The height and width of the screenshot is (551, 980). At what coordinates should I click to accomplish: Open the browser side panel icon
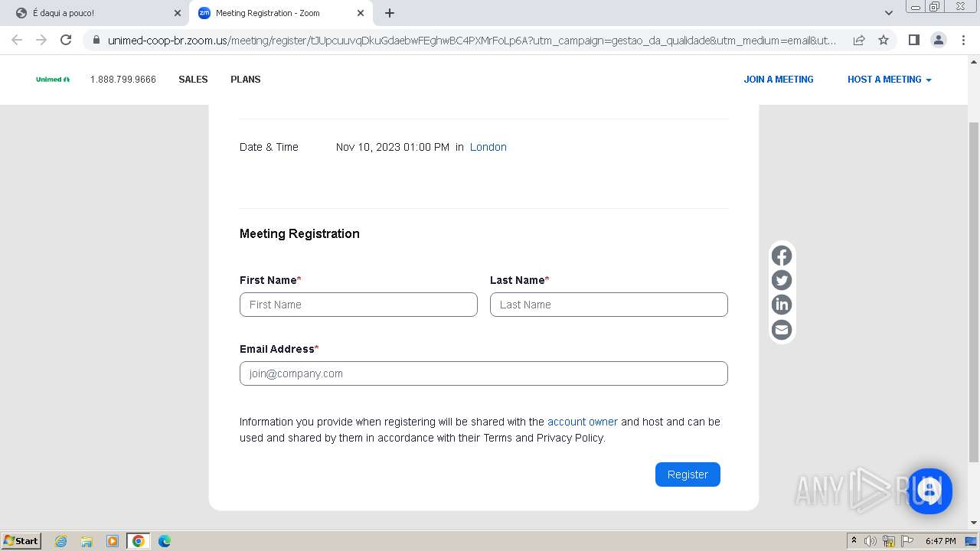coord(913,40)
